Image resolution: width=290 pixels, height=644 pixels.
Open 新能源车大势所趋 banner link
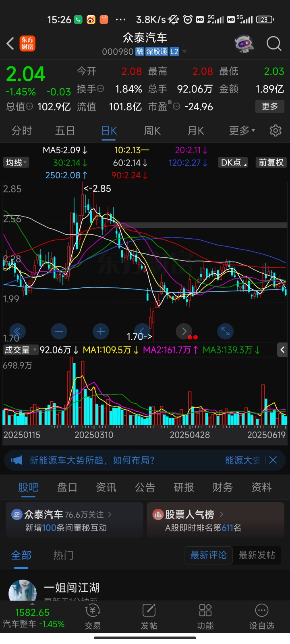coord(92,460)
